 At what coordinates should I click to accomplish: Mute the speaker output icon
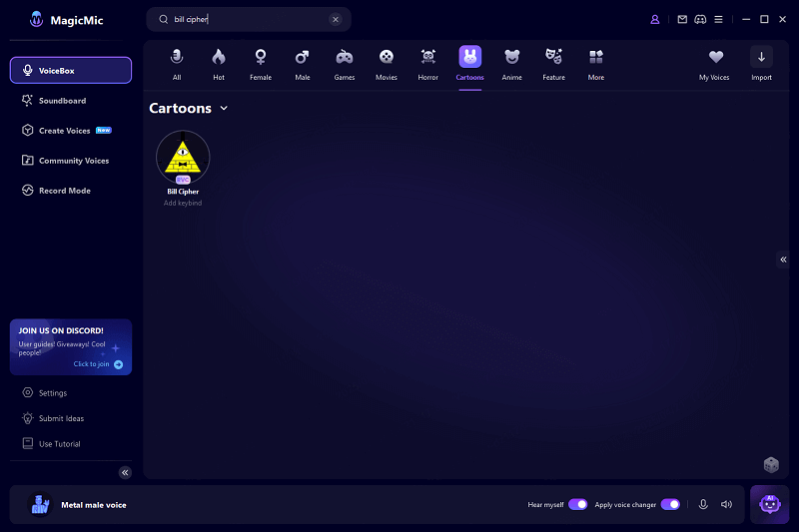pos(726,504)
